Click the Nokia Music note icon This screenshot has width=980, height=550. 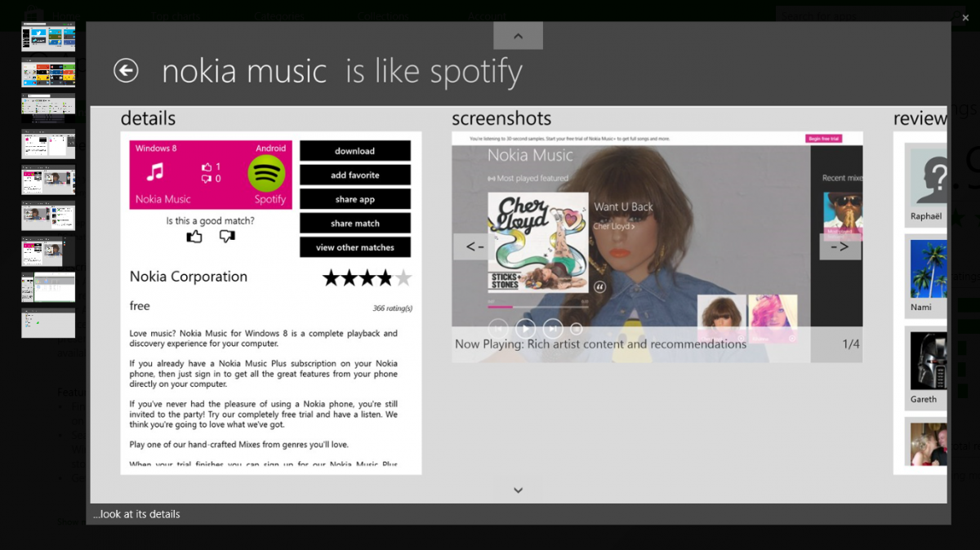tap(155, 172)
